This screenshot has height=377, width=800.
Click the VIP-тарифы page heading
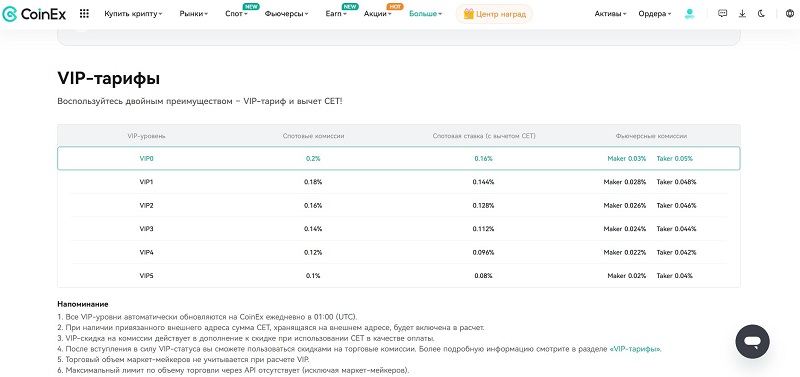pos(109,79)
